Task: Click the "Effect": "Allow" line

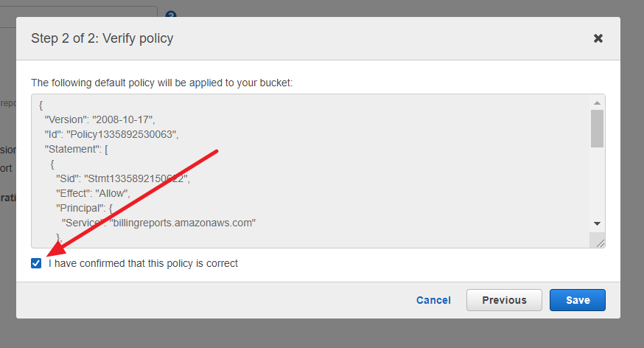Action: 93,193
